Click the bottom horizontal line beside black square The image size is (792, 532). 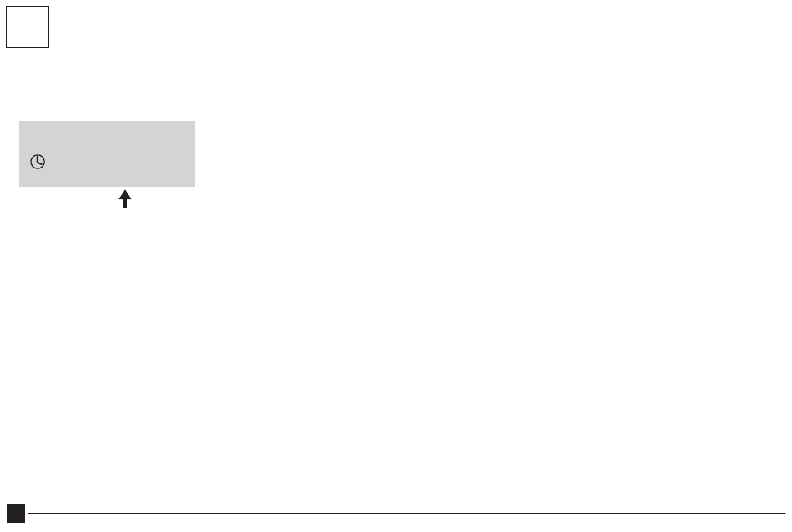[407, 514]
